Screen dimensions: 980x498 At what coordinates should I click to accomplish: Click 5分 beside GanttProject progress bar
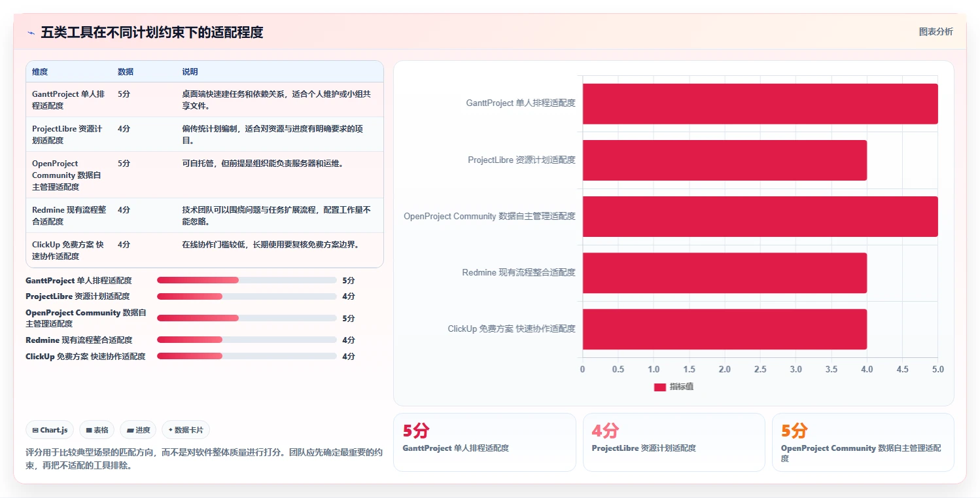pyautogui.click(x=349, y=280)
